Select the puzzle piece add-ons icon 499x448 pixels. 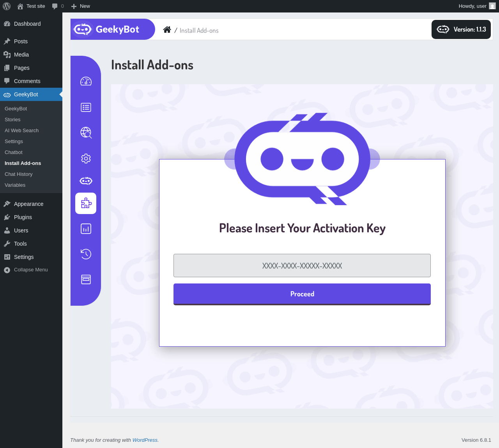tap(86, 203)
